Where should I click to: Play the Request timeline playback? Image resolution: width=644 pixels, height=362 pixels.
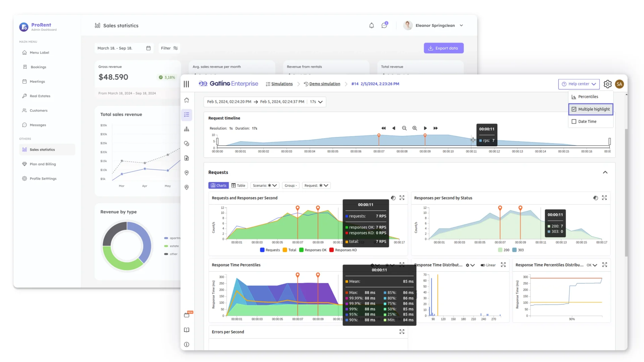click(425, 128)
